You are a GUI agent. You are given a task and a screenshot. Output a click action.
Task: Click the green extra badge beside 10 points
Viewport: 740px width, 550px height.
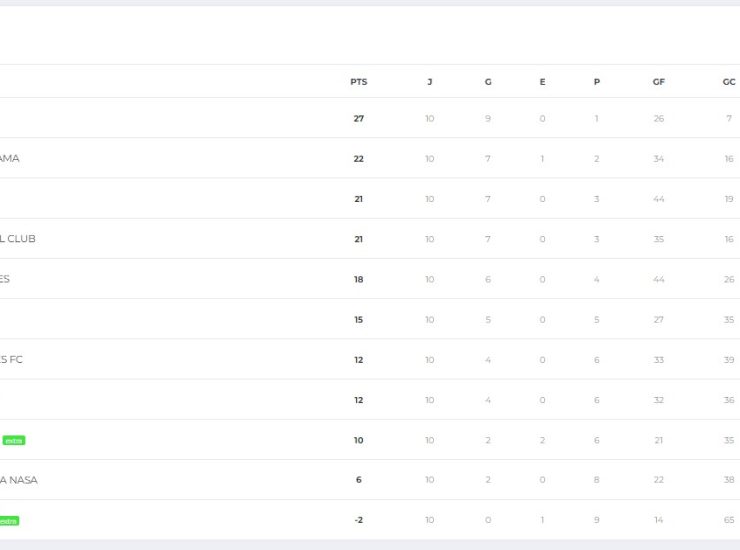(x=14, y=440)
